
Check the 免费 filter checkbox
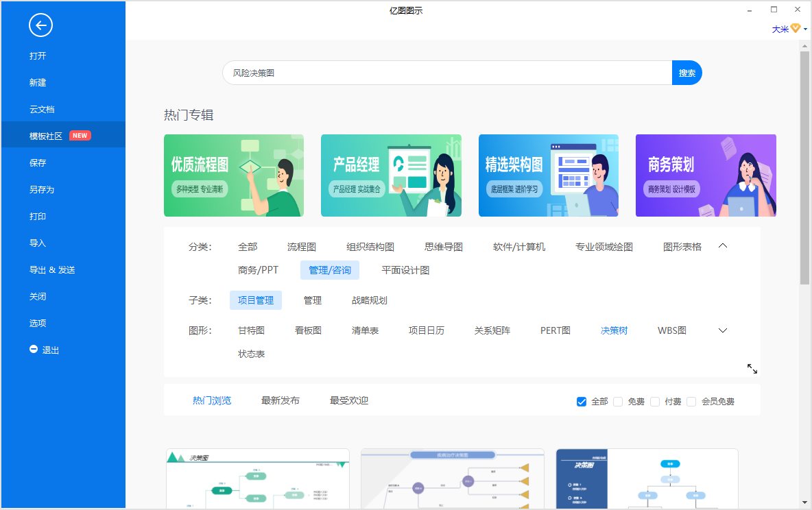tap(618, 401)
